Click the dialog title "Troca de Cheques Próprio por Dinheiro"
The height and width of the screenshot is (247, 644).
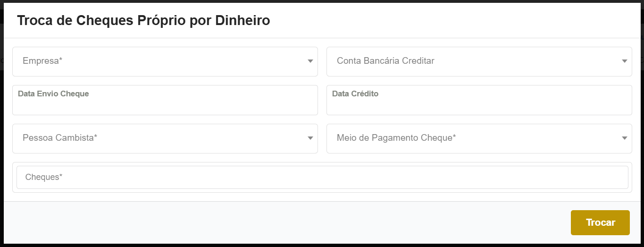tap(143, 21)
